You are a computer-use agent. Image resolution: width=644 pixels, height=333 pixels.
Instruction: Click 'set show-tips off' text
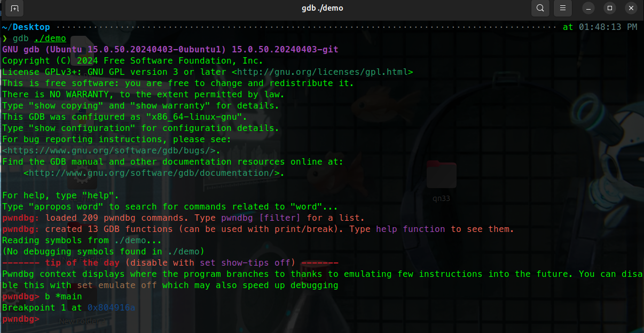tap(245, 262)
